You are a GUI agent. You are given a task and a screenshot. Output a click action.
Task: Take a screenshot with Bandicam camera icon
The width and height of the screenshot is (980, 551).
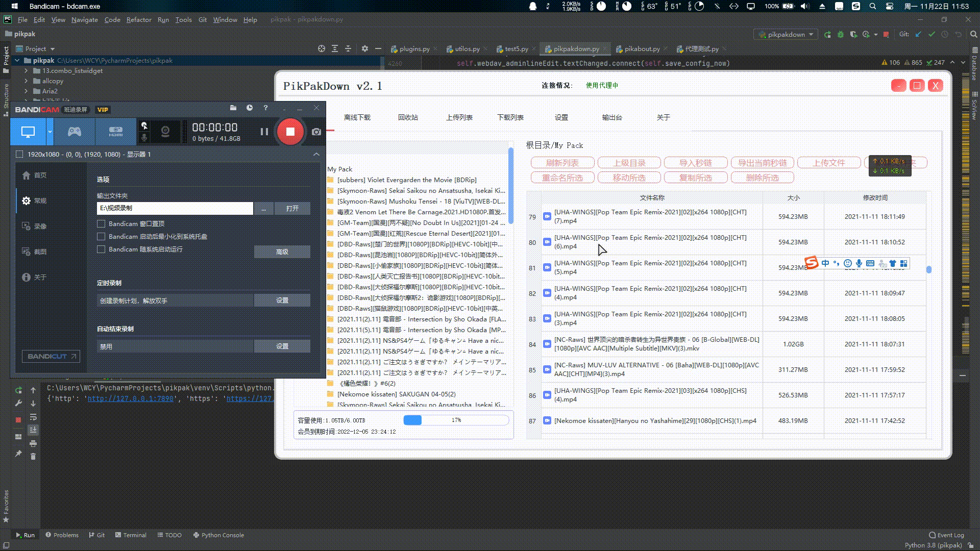[316, 132]
